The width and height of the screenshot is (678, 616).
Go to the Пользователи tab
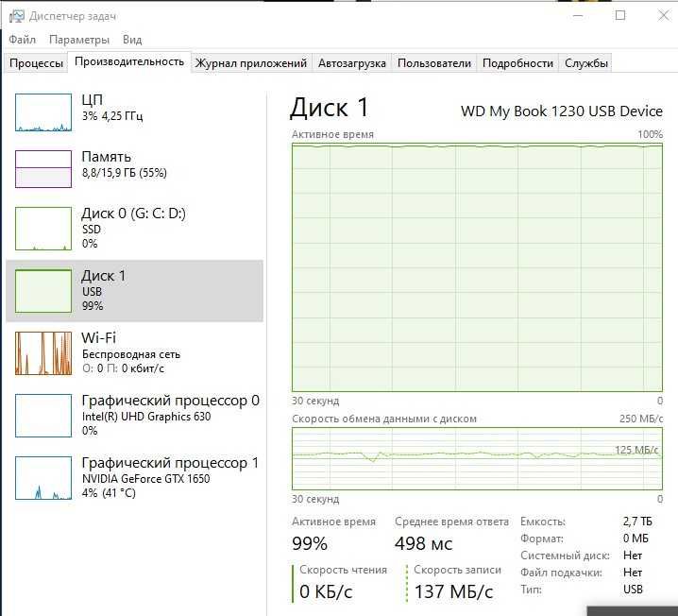(433, 63)
